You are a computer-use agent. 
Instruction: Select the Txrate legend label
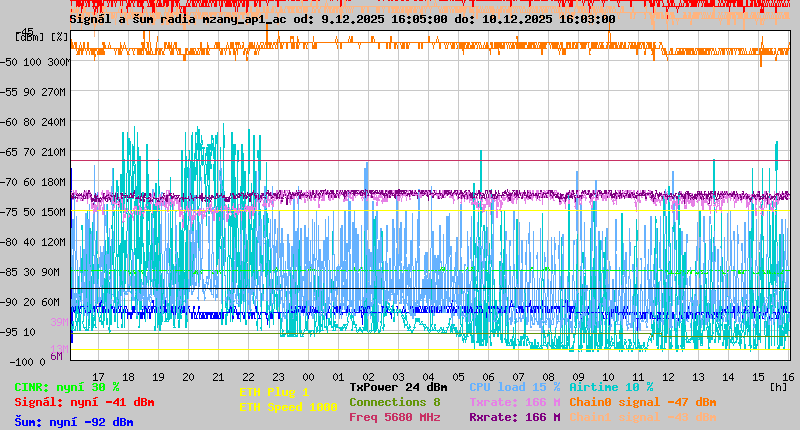[x=514, y=402]
